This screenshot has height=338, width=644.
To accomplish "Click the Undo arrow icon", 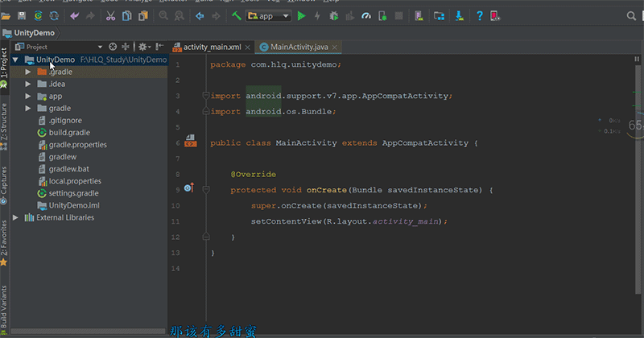I will pos(75,15).
